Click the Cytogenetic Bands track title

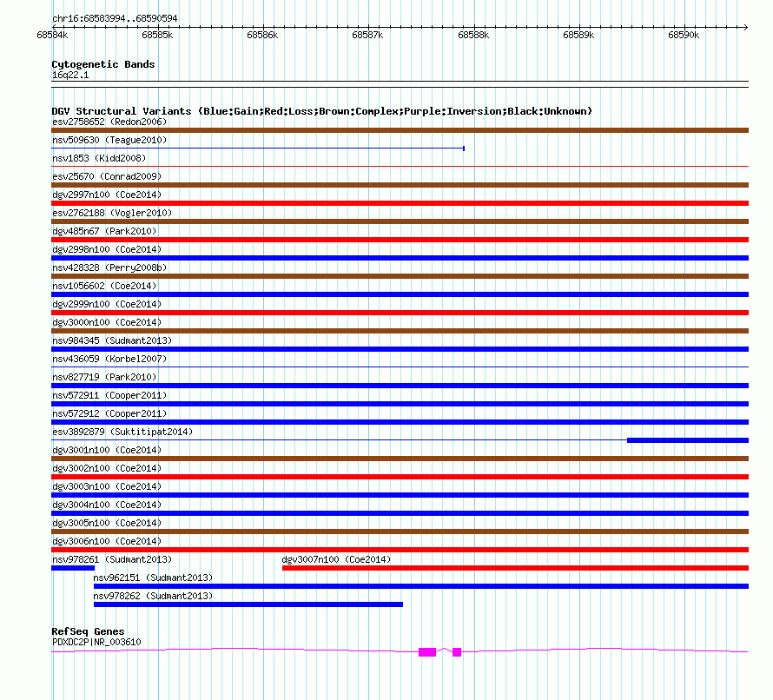pos(103,64)
